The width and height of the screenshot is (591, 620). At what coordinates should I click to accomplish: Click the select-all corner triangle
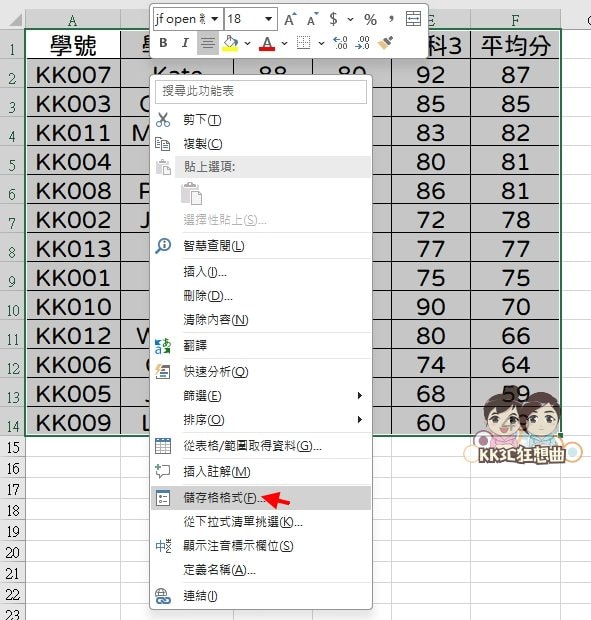(x=14, y=20)
